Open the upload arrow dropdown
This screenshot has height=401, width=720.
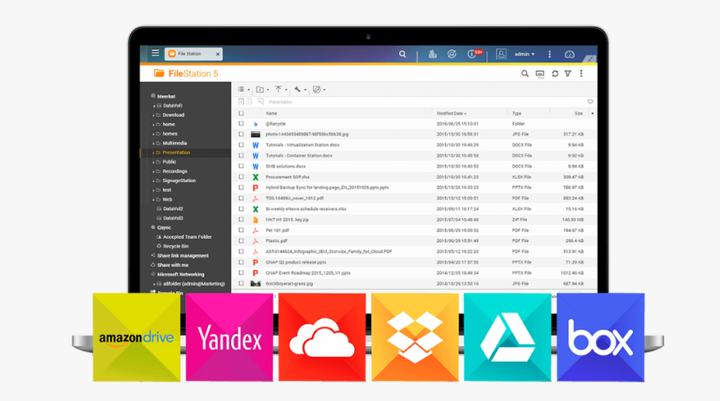pos(281,90)
